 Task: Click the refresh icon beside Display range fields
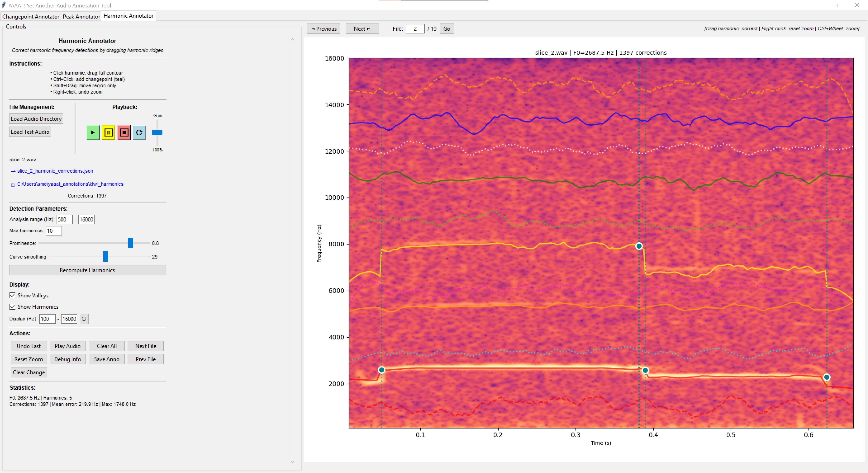coord(83,319)
